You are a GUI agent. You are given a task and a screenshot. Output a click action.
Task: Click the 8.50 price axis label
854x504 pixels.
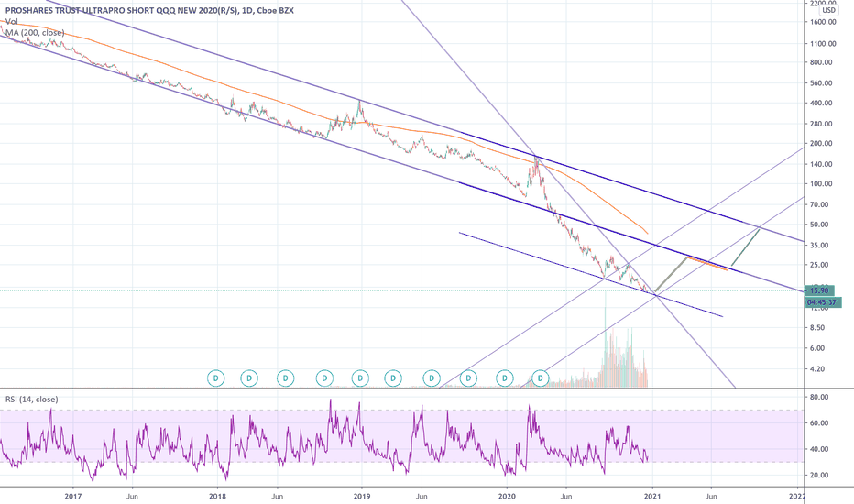[x=817, y=327]
